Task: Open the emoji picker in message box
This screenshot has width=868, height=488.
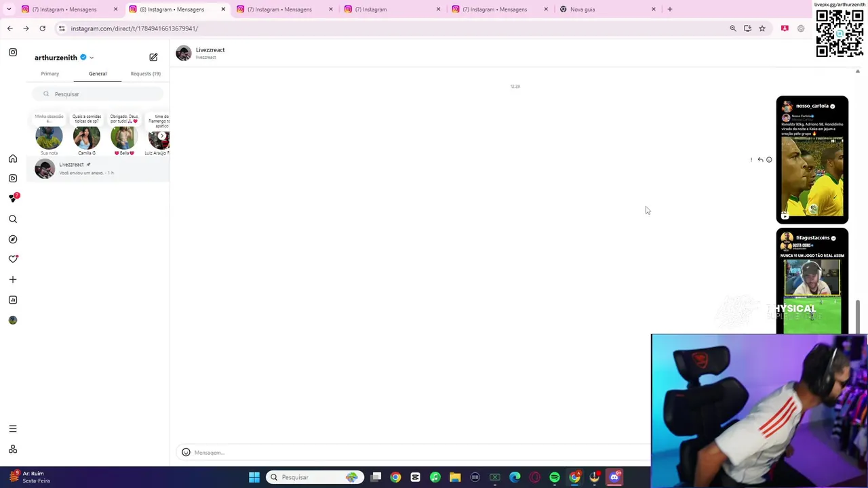Action: pos(186,452)
